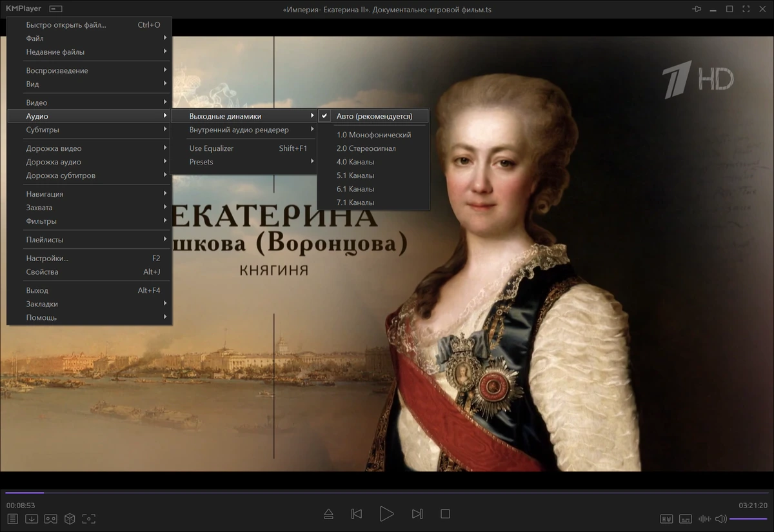Toggle VR mode goggles icon
This screenshot has height=532, width=774.
tap(51, 518)
